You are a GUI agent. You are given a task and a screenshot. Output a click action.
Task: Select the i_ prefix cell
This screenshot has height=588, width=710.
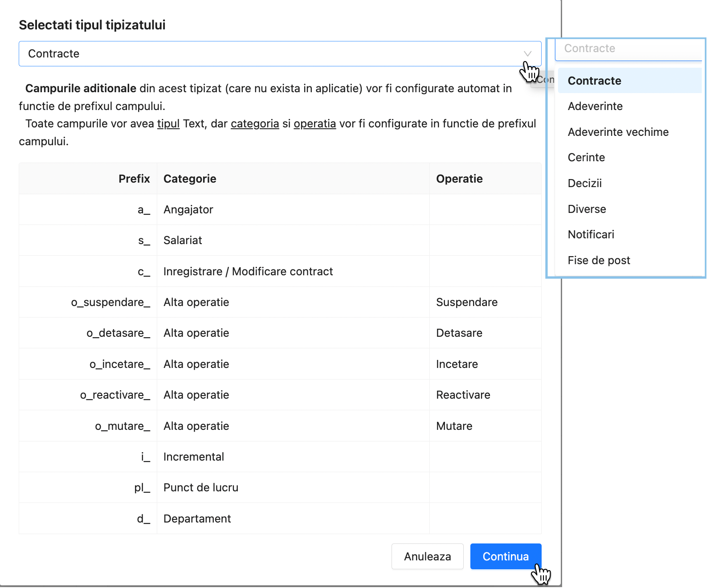[x=88, y=457]
